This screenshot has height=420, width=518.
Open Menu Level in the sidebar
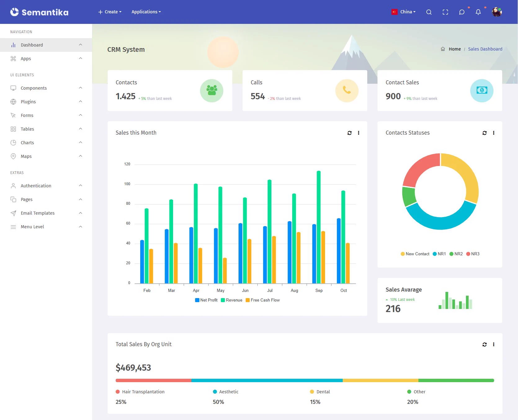tap(46, 227)
